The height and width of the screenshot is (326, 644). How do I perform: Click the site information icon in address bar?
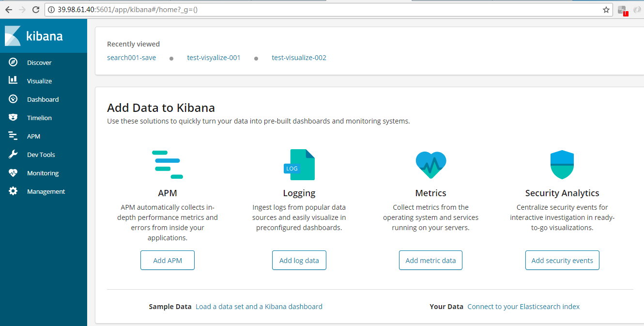click(x=52, y=10)
